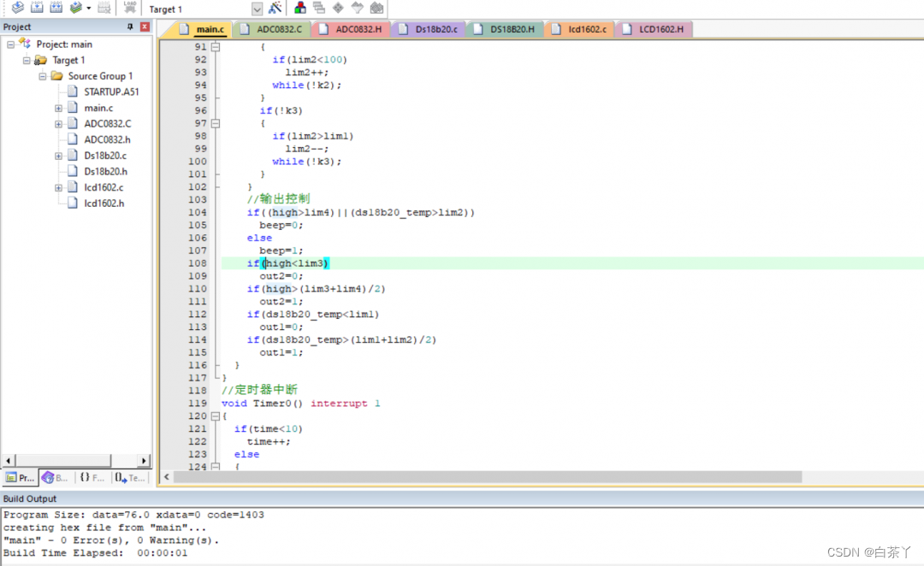This screenshot has height=566, width=924.
Task: Open the Books tab in the Project panel
Action: tap(56, 478)
